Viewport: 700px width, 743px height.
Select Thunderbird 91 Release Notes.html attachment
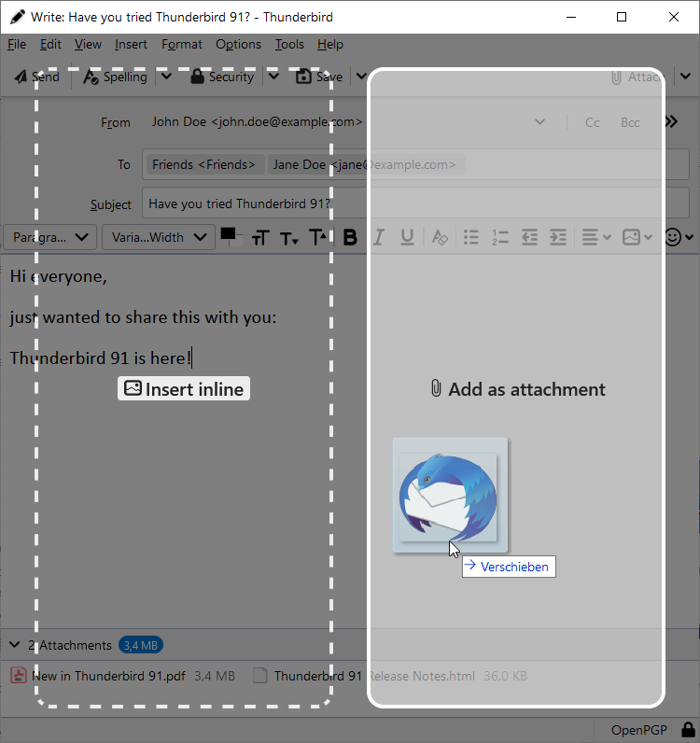[390, 676]
